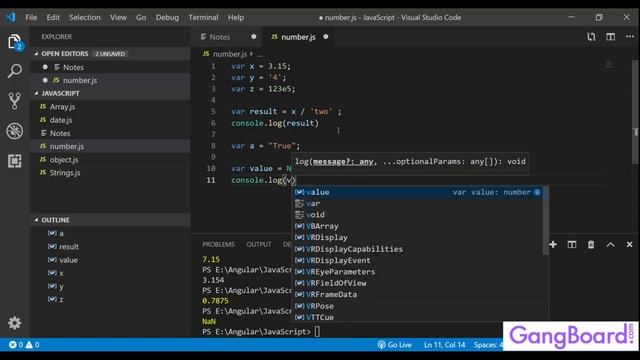Open the View menu
Screen dimensions: 640x360
click(118, 17)
